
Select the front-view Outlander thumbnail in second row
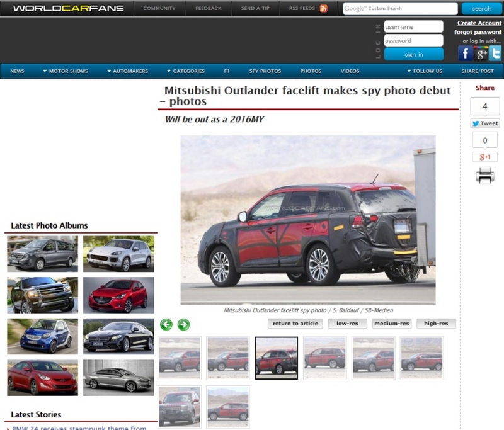[x=180, y=407]
